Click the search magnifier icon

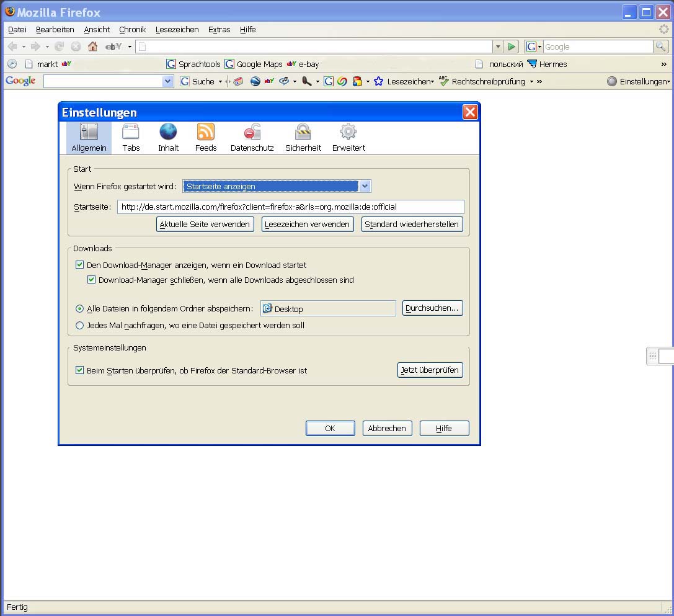point(660,47)
